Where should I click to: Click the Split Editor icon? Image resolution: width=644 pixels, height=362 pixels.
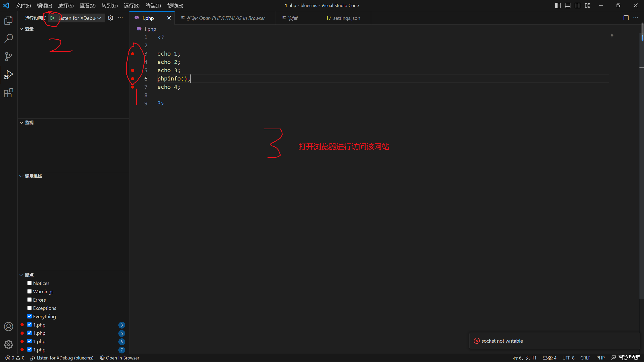(x=626, y=18)
